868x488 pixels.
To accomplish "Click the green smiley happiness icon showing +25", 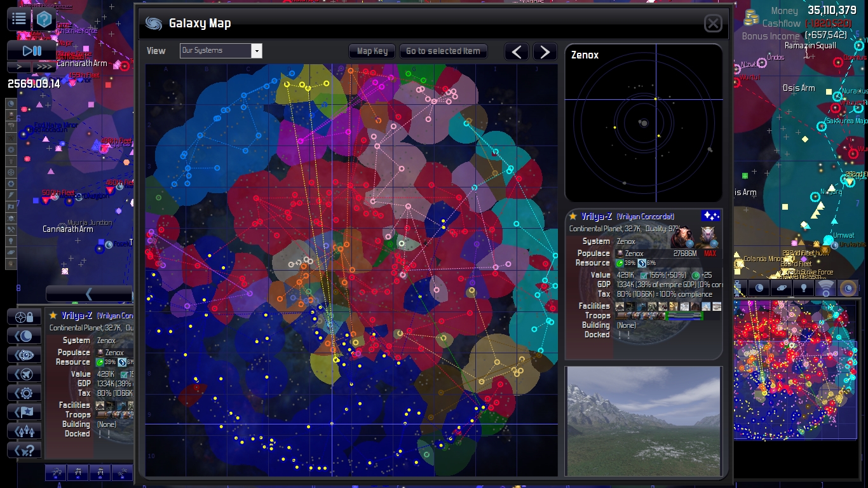I will click(x=695, y=275).
